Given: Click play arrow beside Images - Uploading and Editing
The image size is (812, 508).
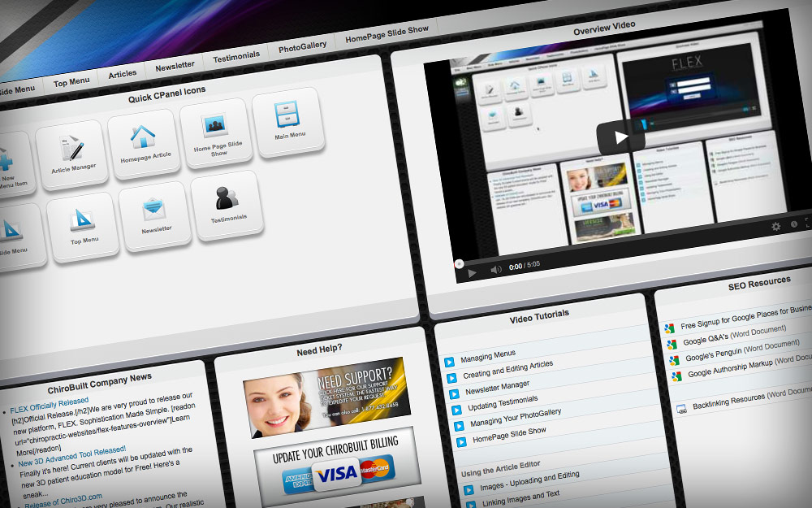Looking at the screenshot, I should coord(469,490).
